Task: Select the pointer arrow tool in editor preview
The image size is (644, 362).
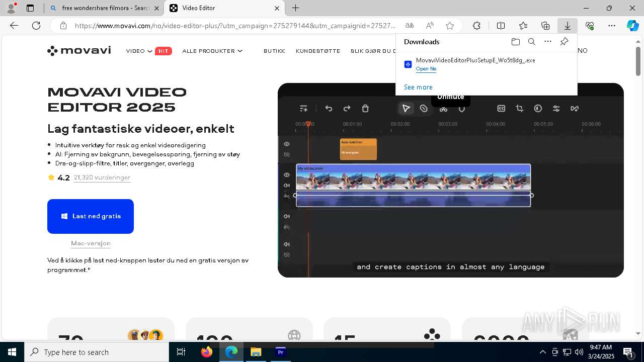Action: pyautogui.click(x=406, y=109)
